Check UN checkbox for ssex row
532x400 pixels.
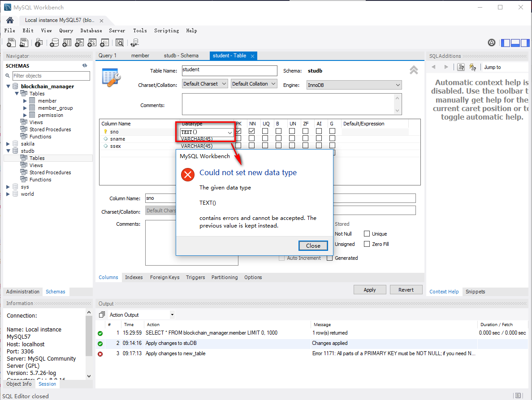pos(292,146)
